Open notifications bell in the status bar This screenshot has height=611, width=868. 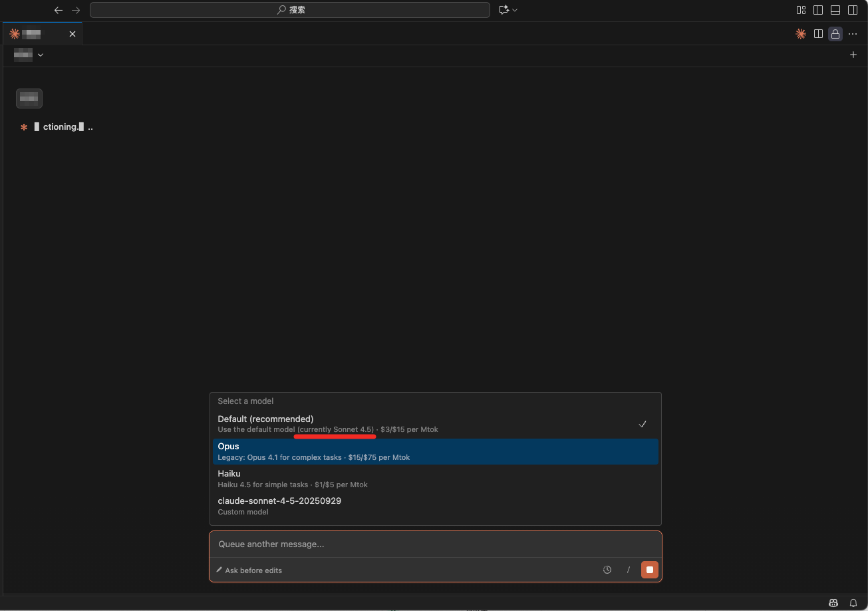click(x=853, y=603)
